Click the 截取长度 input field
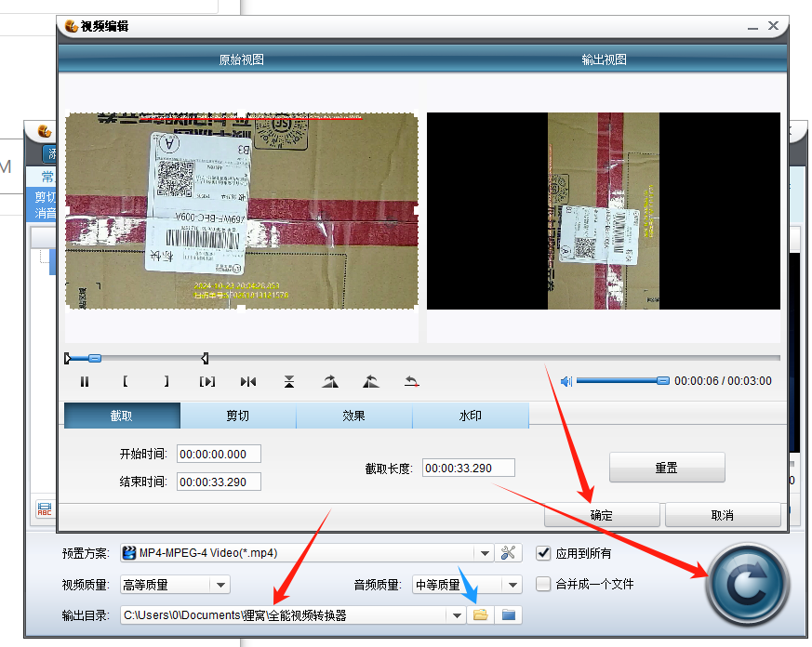This screenshot has height=647, width=812. [468, 468]
